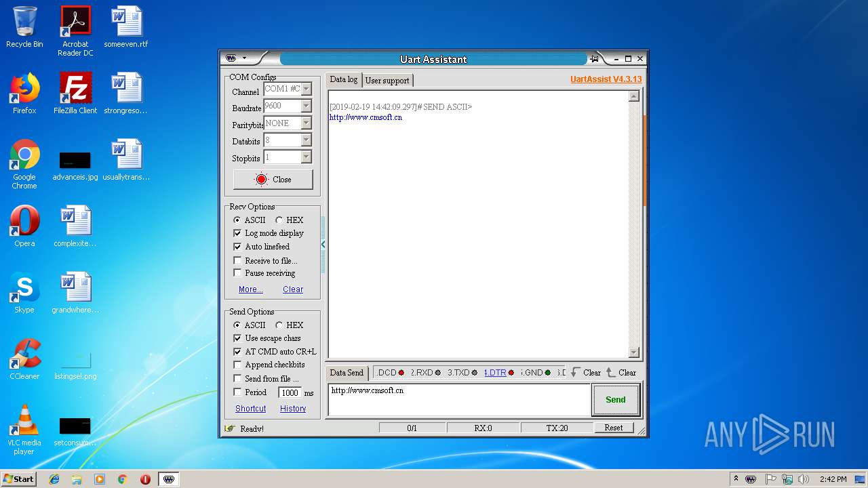Image resolution: width=868 pixels, height=488 pixels.
Task: Open the grandwhere document icon
Action: point(75,293)
